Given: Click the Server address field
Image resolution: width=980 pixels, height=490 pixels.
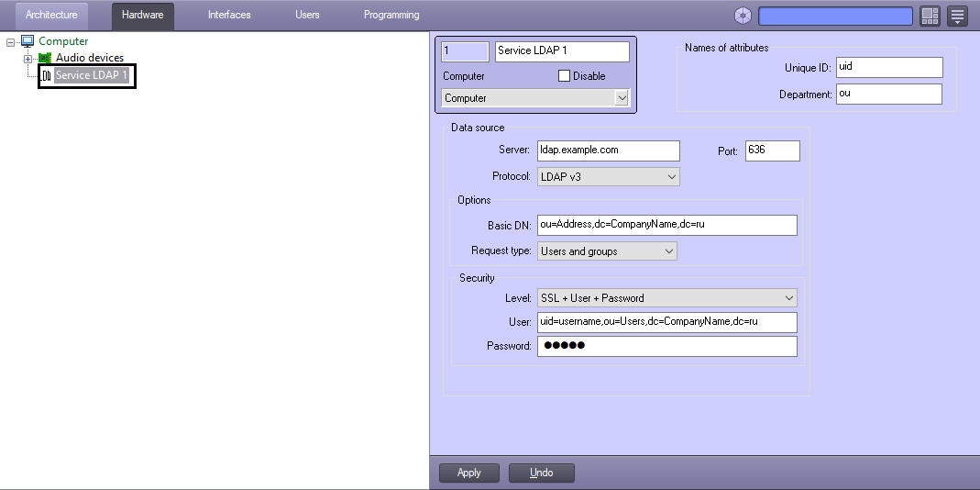Looking at the screenshot, I should (608, 150).
